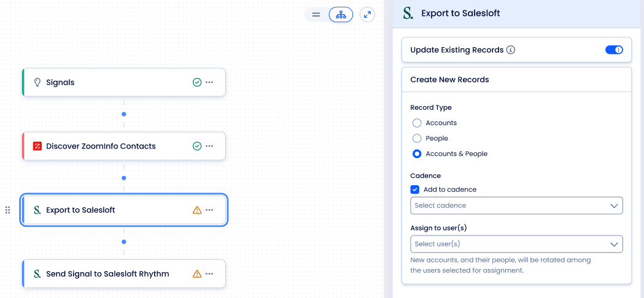The image size is (644, 298).
Task: Select the Accounts record type
Action: [x=417, y=123]
